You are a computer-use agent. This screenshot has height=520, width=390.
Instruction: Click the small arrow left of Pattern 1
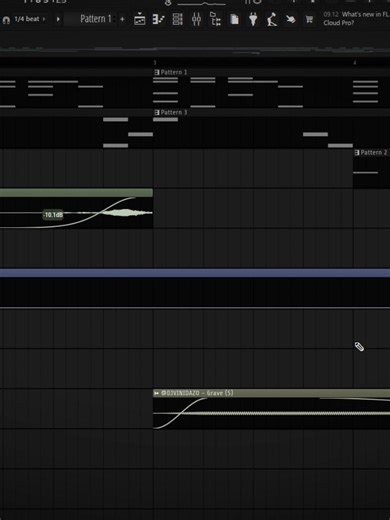coord(58,19)
